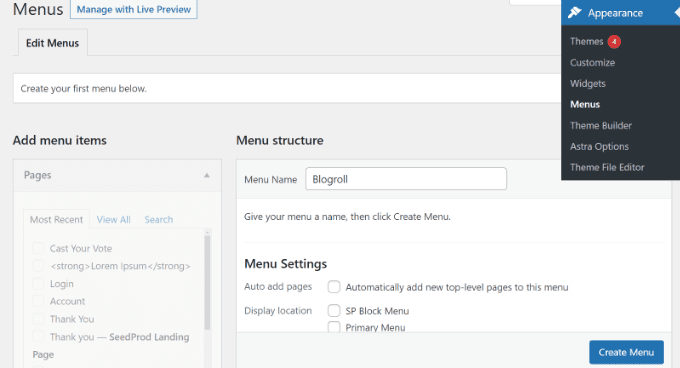Image resolution: width=680 pixels, height=368 pixels.
Task: Check SP Block Menu display location
Action: tap(334, 310)
